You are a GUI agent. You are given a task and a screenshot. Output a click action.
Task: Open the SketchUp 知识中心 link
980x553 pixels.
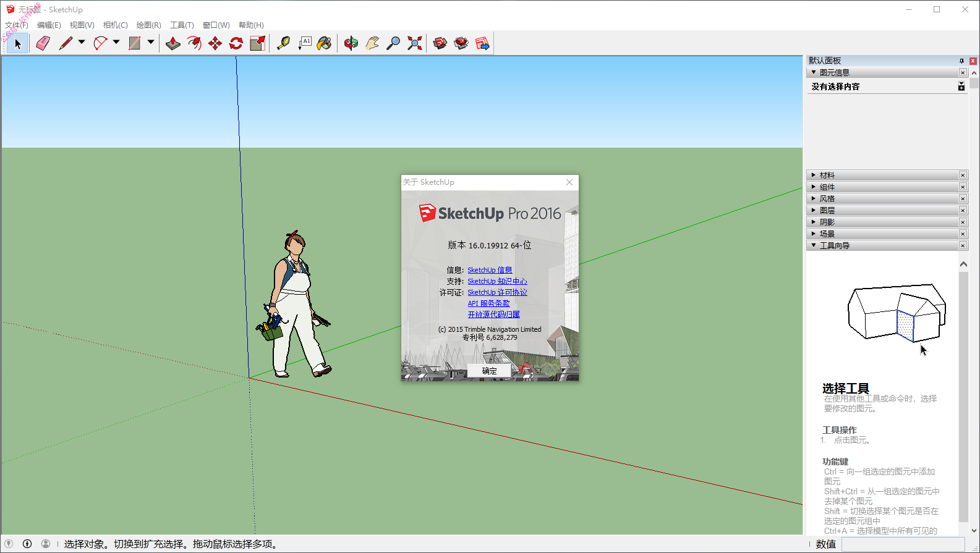coord(497,281)
